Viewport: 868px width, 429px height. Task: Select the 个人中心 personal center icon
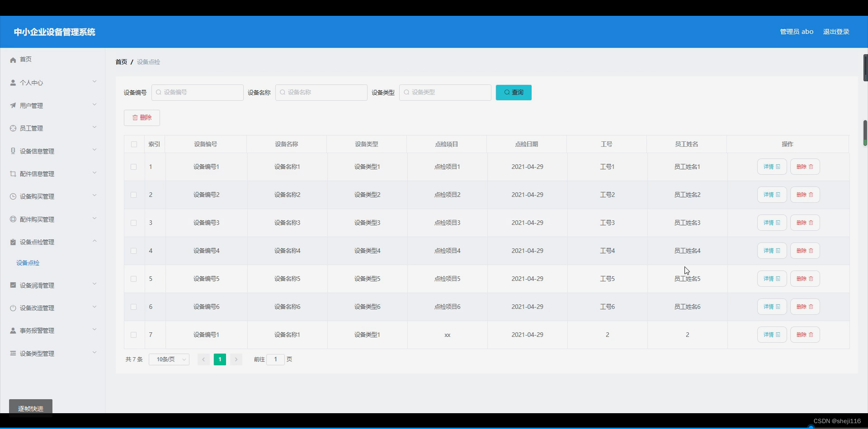click(13, 82)
